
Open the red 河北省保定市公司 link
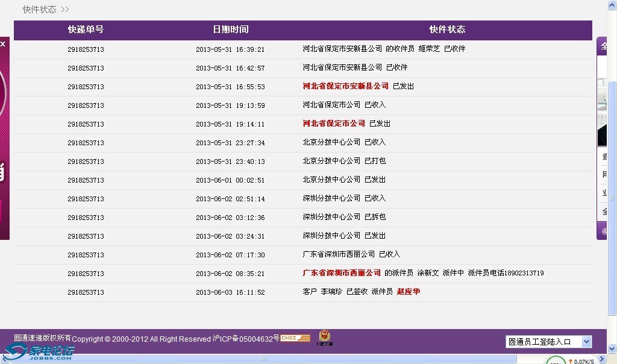tap(334, 124)
